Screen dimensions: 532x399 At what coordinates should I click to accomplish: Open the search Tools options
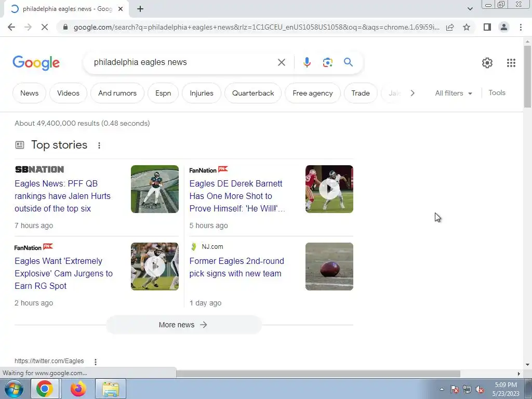coord(497,92)
